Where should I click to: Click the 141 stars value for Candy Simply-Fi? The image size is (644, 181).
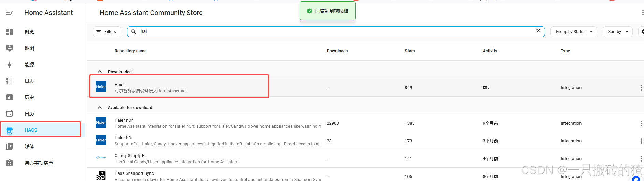[408, 159]
